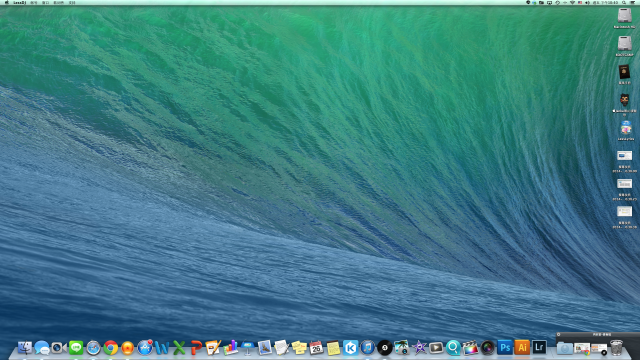Viewport: 640px width, 360px height.
Task: Open Pages from the Dock
Action: point(213,347)
